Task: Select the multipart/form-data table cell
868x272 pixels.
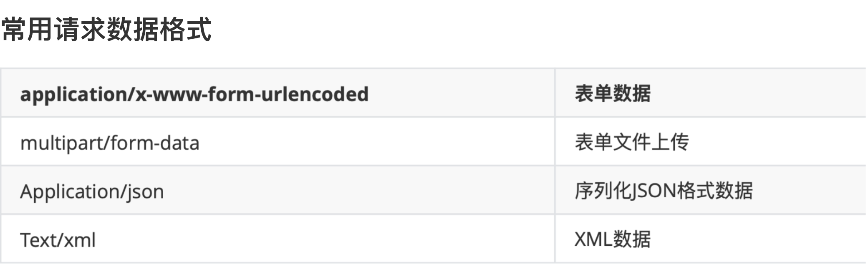Action: (x=110, y=143)
